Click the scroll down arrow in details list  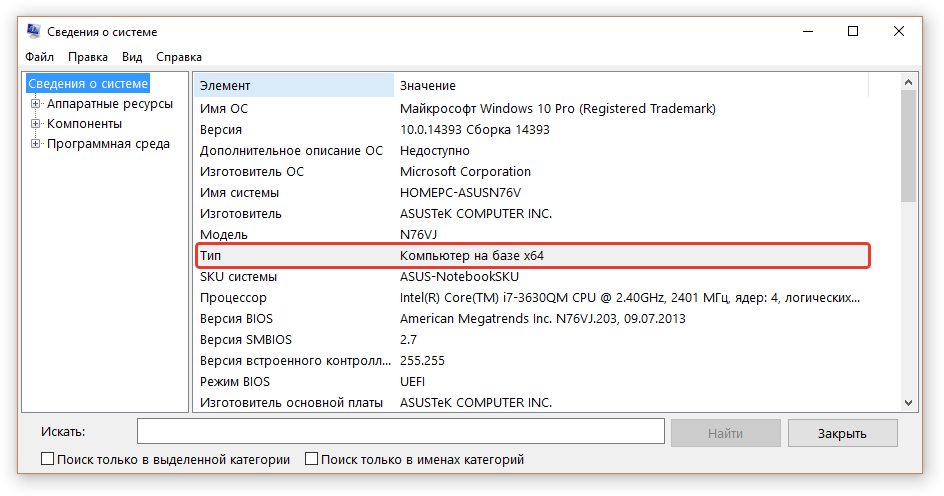(908, 402)
